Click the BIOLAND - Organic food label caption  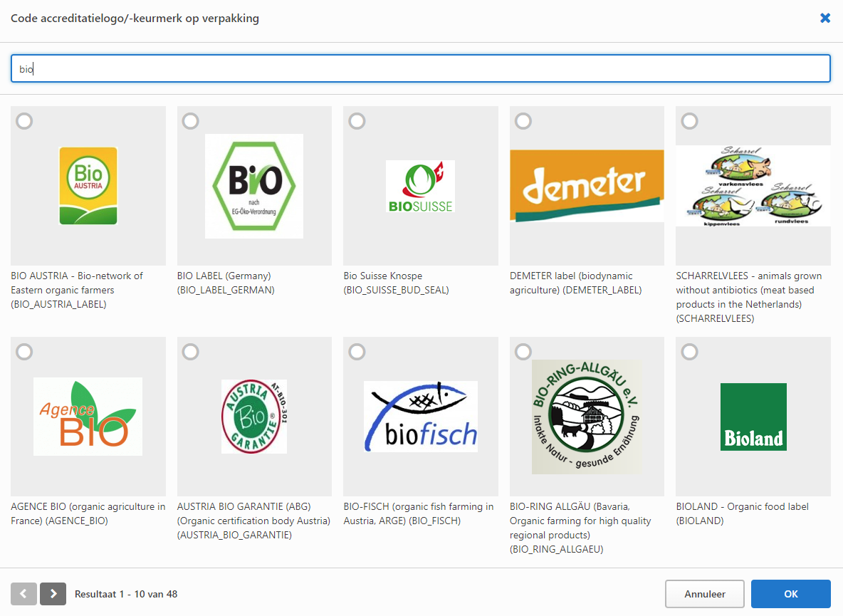[x=743, y=513]
